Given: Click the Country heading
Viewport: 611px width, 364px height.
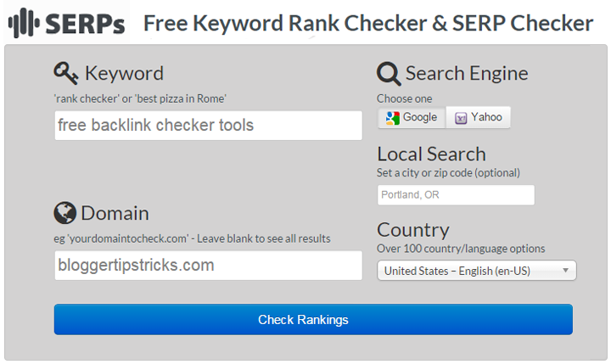Looking at the screenshot, I should point(413,230).
